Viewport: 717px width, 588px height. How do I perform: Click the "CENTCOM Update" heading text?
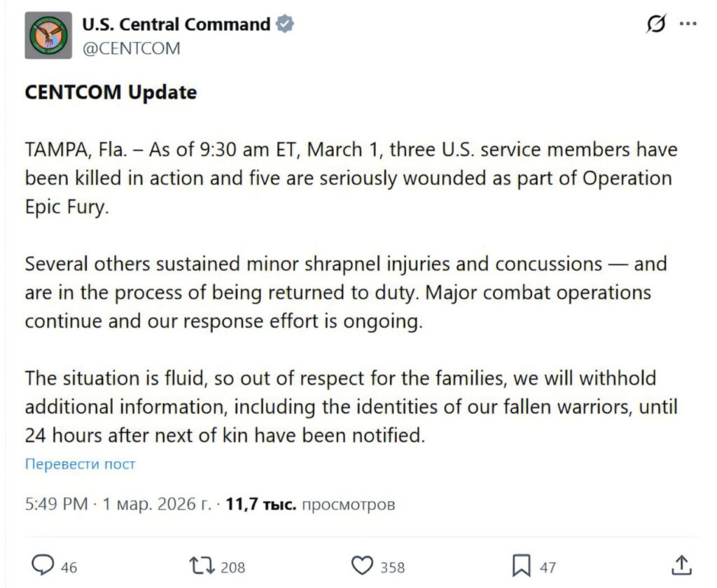[x=111, y=92]
